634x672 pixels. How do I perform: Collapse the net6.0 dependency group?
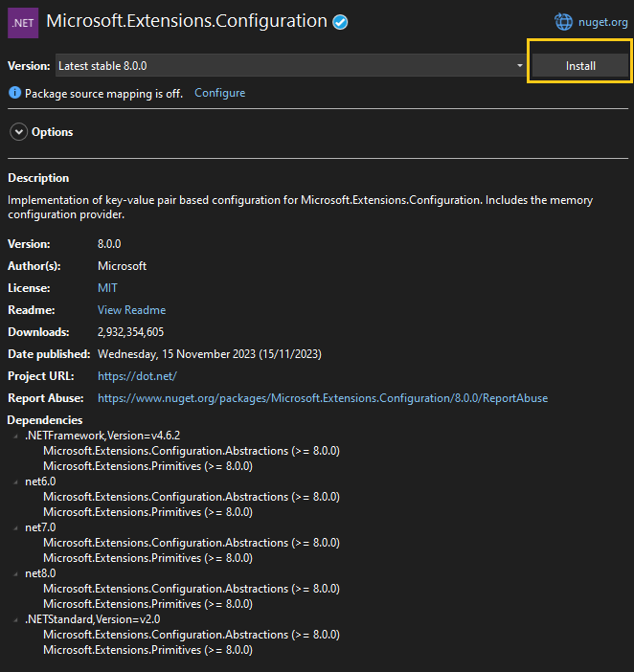pos(16,482)
